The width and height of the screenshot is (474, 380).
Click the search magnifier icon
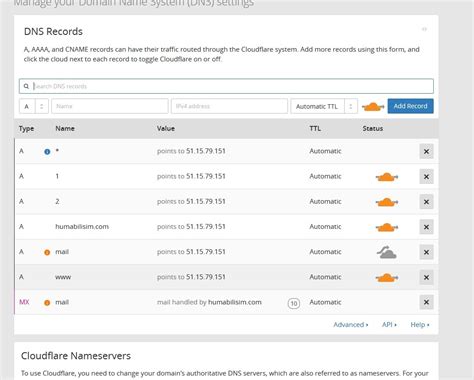pyautogui.click(x=26, y=86)
